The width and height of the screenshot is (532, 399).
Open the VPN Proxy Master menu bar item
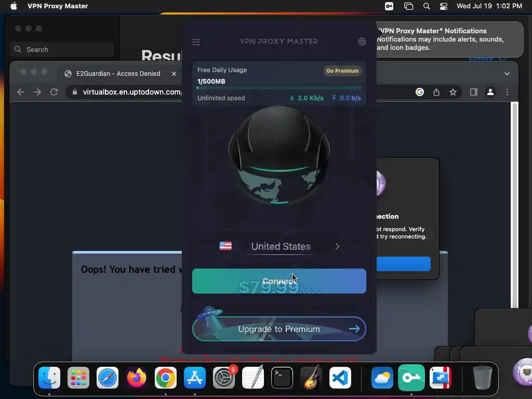pos(58,6)
